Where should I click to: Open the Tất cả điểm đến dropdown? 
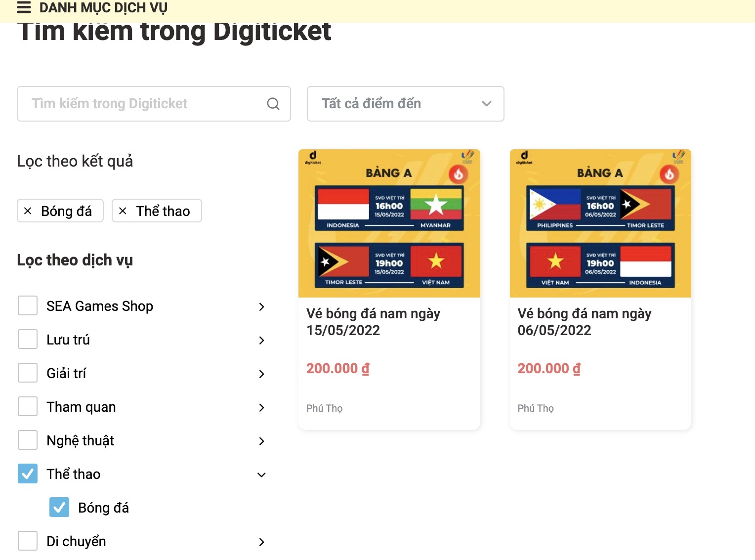tap(405, 103)
